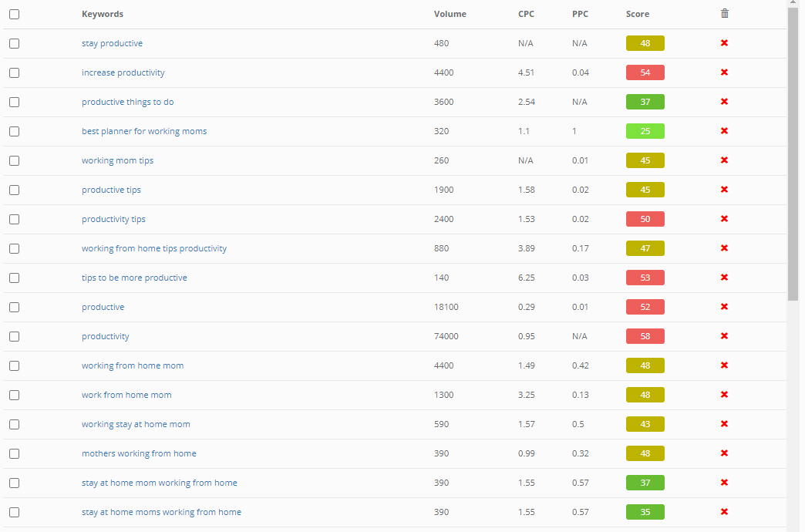Delete 'working from home mom' row
Viewport: 805px width, 532px height.
click(724, 365)
